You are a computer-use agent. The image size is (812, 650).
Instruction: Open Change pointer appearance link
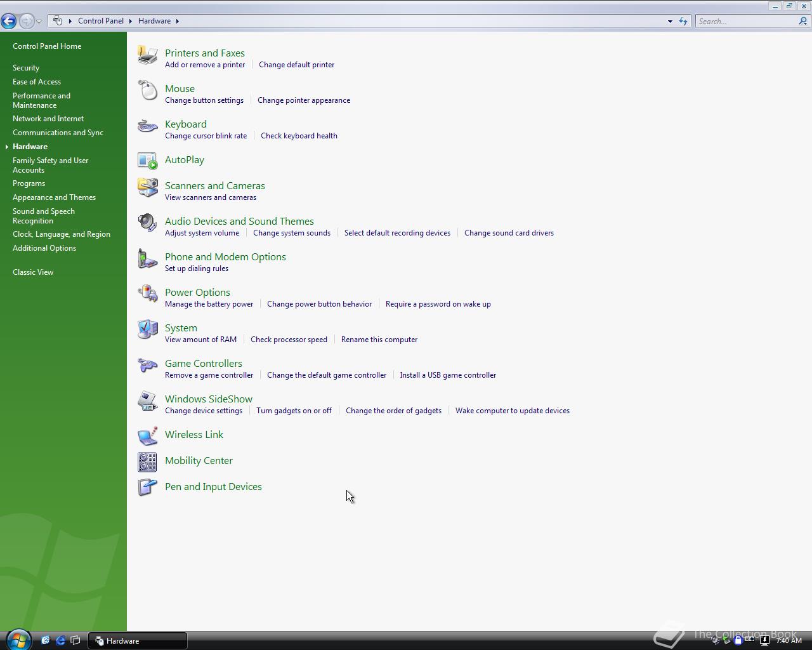click(304, 100)
